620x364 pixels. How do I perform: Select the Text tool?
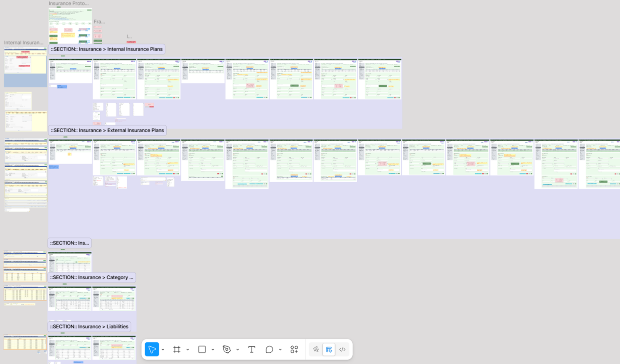click(251, 349)
